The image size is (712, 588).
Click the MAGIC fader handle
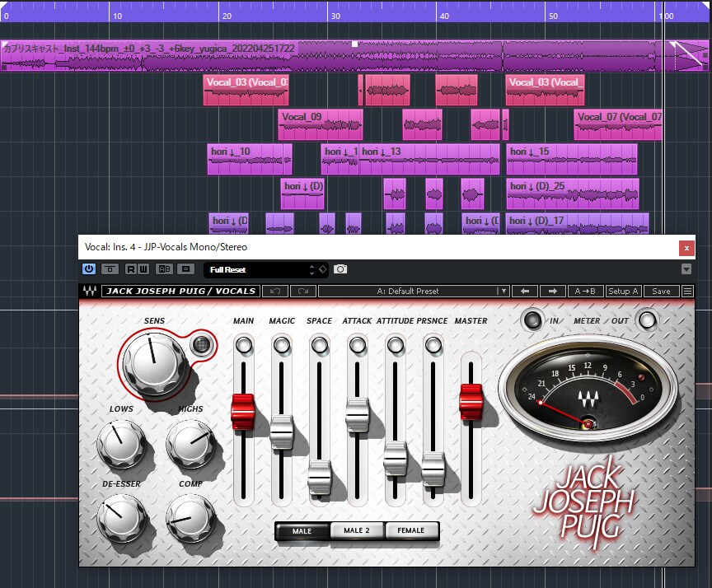pos(282,432)
